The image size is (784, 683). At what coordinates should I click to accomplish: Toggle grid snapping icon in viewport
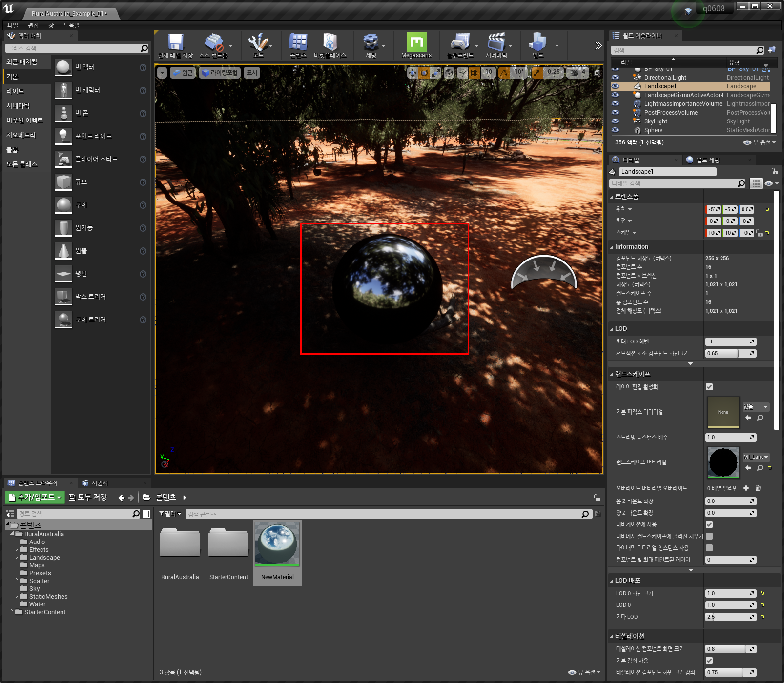click(474, 73)
